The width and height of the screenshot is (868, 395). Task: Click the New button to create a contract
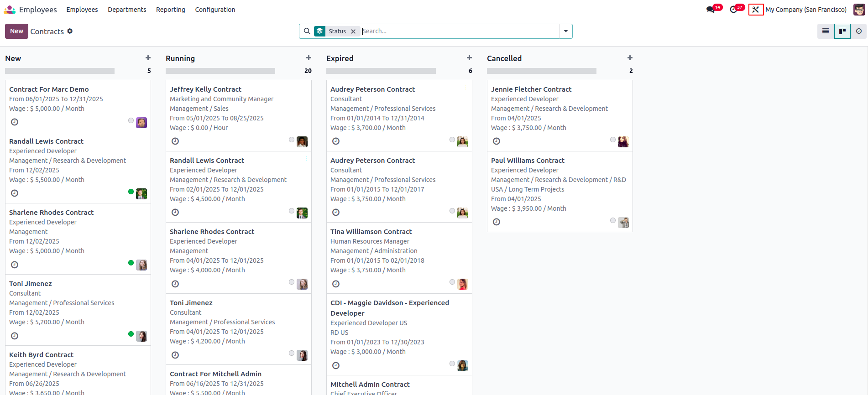pyautogui.click(x=16, y=31)
